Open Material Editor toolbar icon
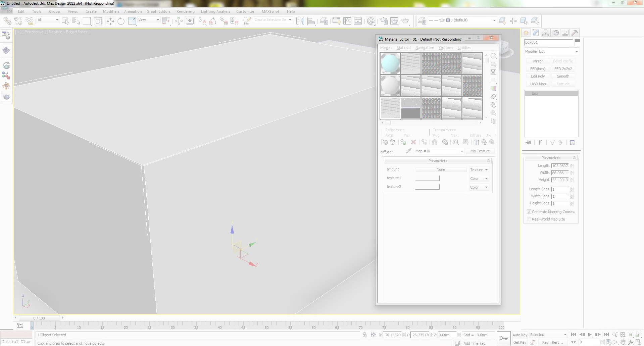This screenshot has width=644, height=346. [371, 21]
